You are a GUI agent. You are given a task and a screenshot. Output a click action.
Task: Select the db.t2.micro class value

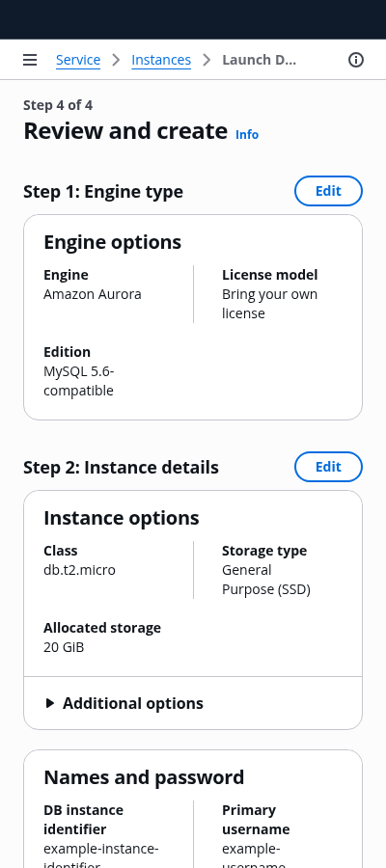pos(80,570)
